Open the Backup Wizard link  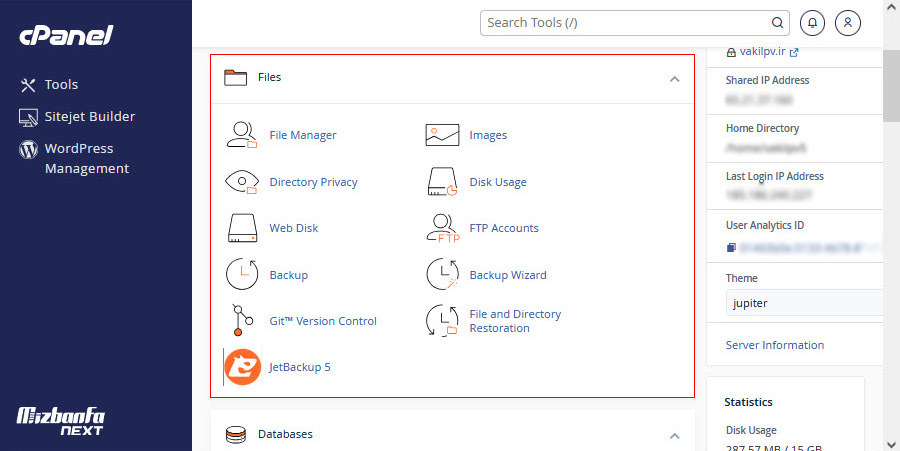tap(508, 275)
